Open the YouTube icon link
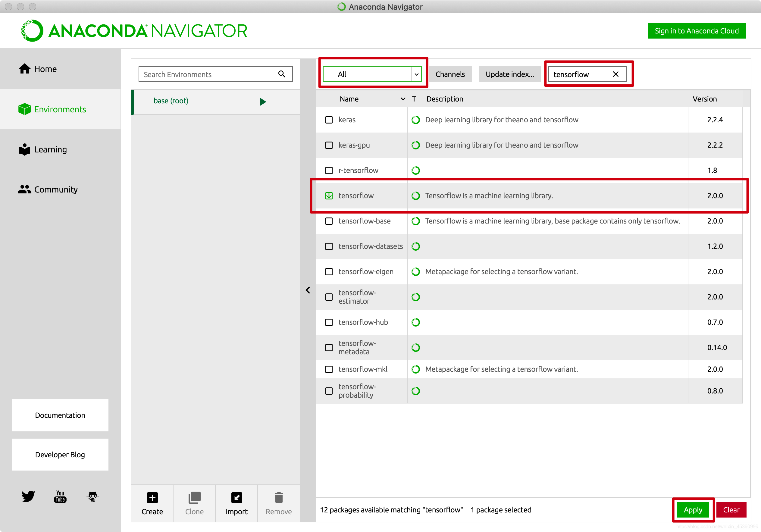 point(60,496)
